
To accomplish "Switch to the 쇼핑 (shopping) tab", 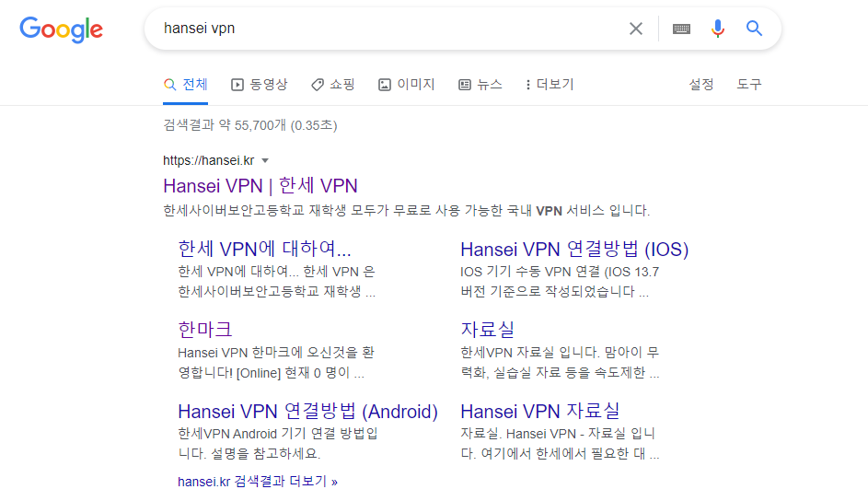I will [x=332, y=84].
